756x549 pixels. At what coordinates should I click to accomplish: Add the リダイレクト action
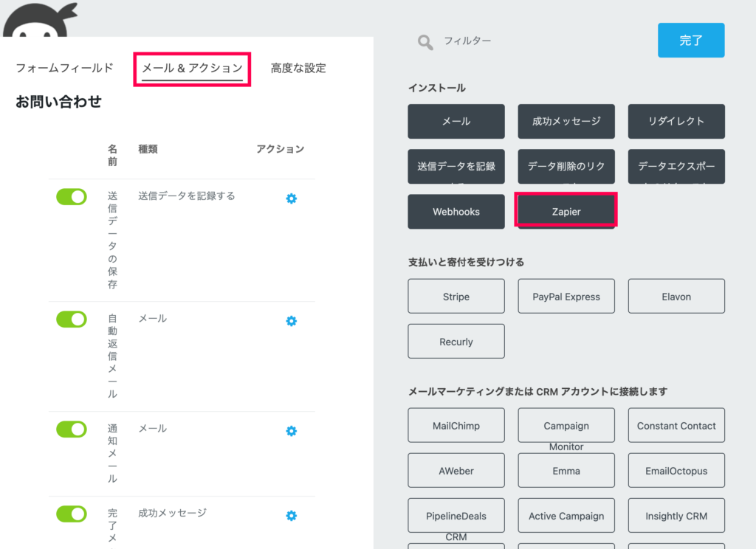coord(676,121)
